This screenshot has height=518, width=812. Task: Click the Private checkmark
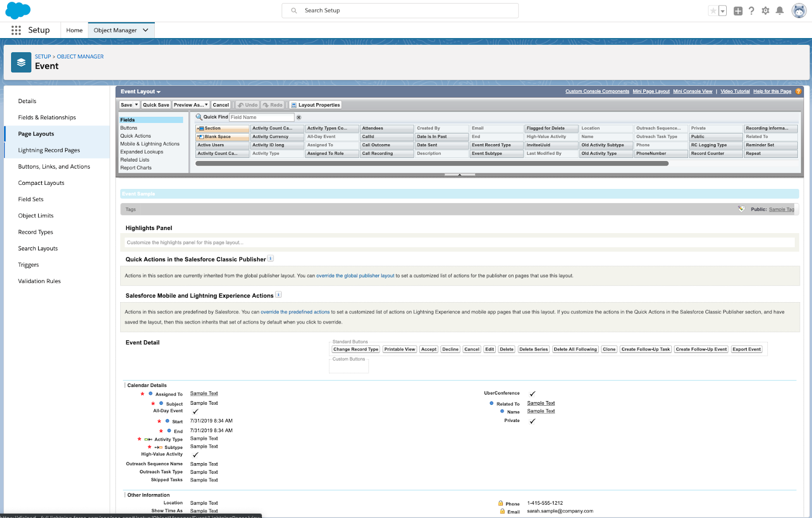click(x=532, y=421)
